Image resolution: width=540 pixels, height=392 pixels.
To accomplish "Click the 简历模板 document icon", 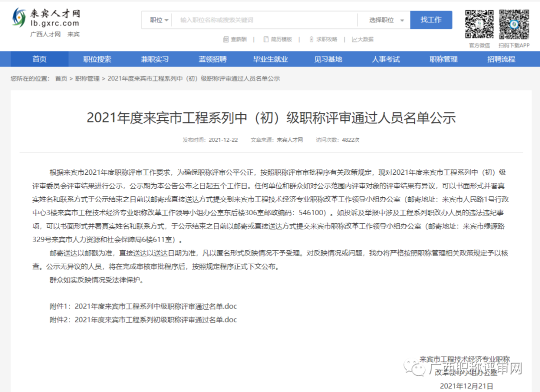I will click(266, 39).
